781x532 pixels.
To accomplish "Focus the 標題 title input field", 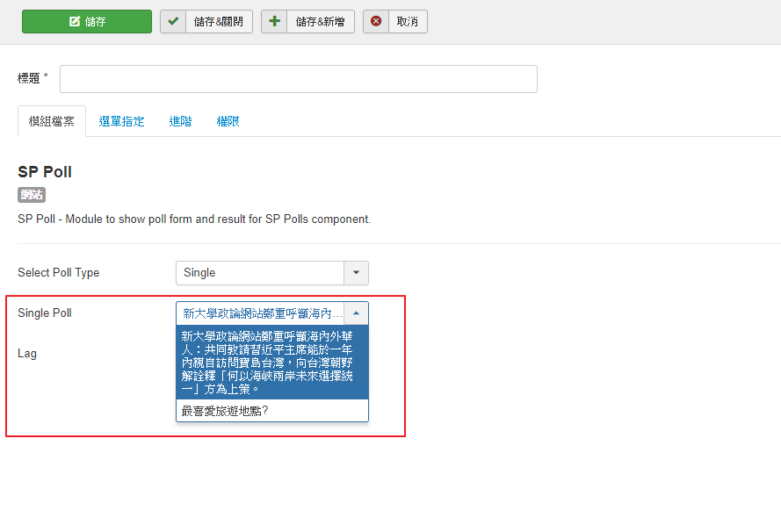I will [298, 79].
